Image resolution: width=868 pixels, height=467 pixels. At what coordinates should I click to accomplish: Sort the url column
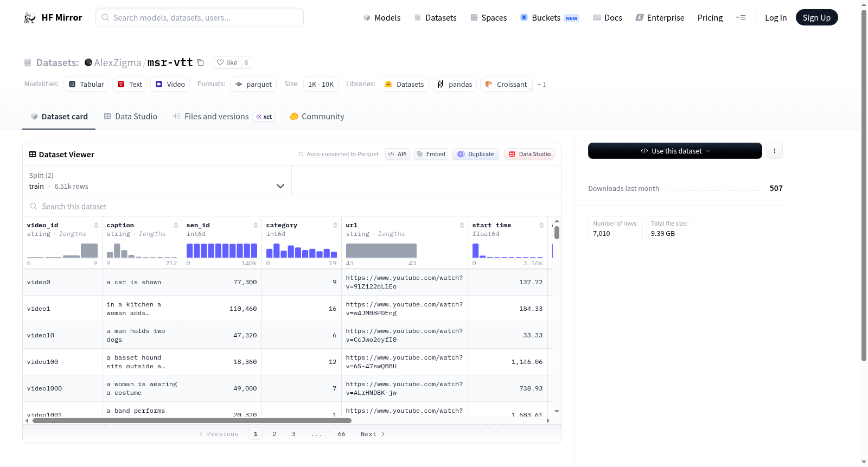pyautogui.click(x=462, y=225)
